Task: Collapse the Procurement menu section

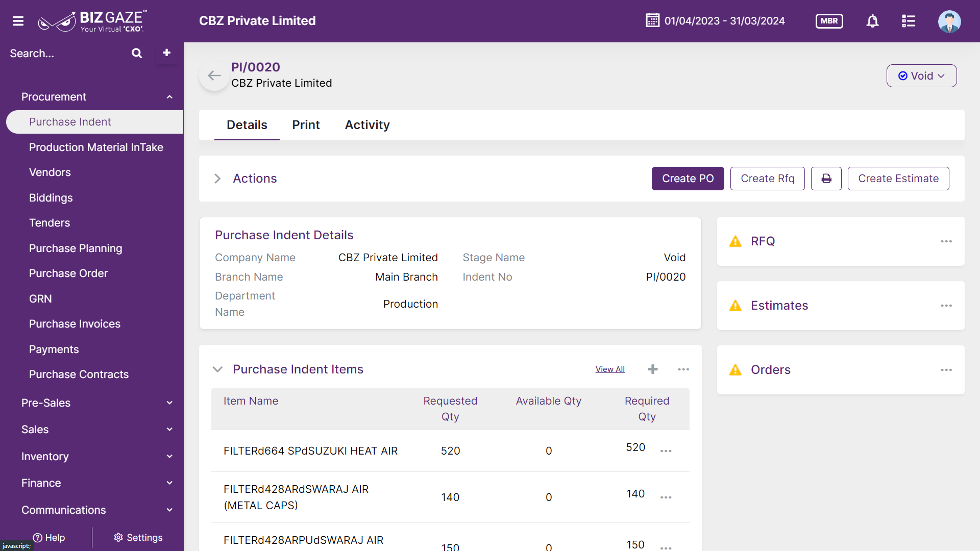Action: point(169,97)
